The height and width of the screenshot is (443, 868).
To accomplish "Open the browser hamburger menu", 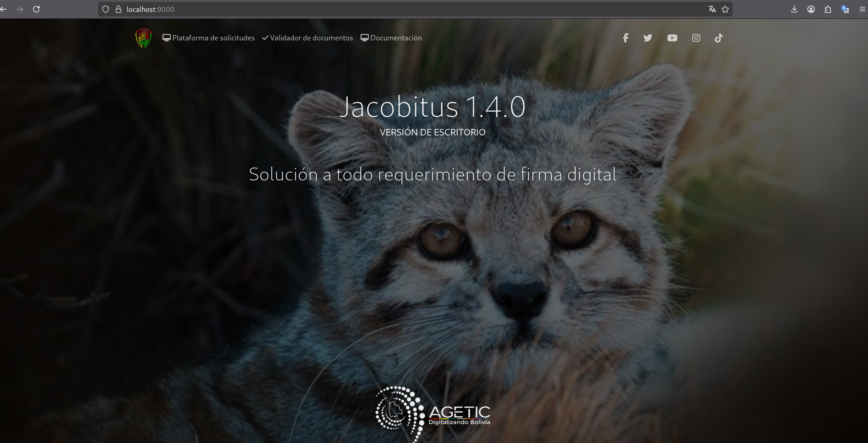I will pyautogui.click(x=862, y=9).
